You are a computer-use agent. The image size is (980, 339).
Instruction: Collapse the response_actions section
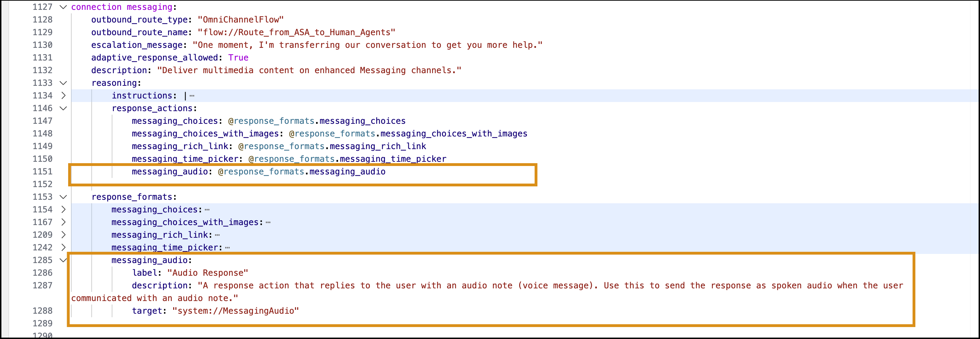point(64,108)
